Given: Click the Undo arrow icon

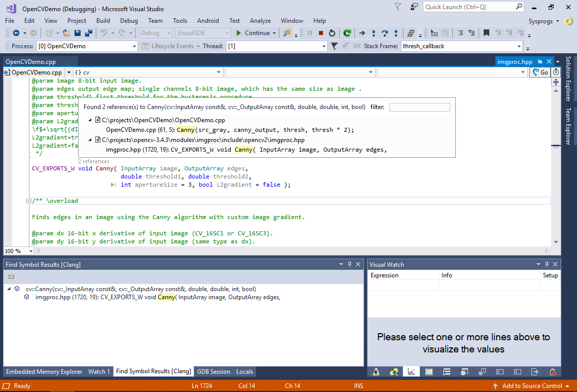Looking at the screenshot, I should 104,33.
